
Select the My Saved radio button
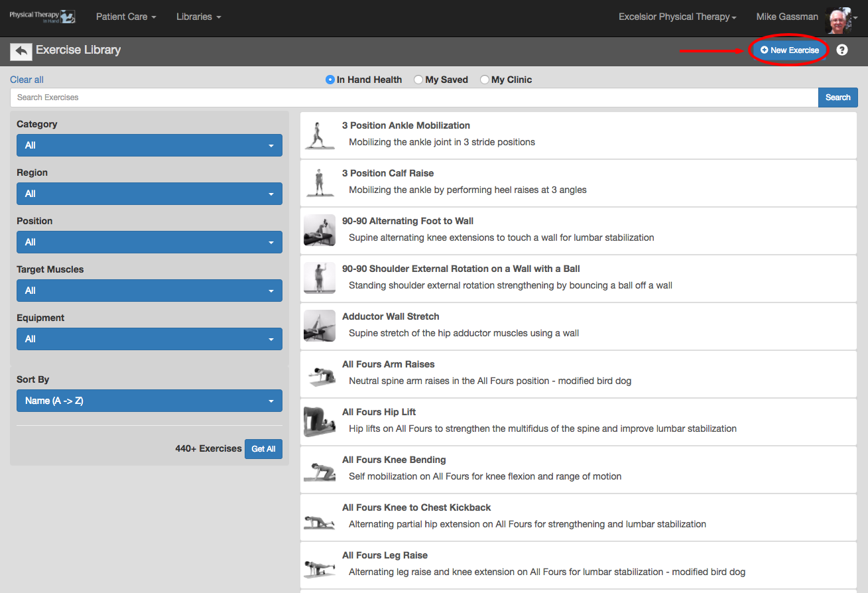click(x=418, y=80)
